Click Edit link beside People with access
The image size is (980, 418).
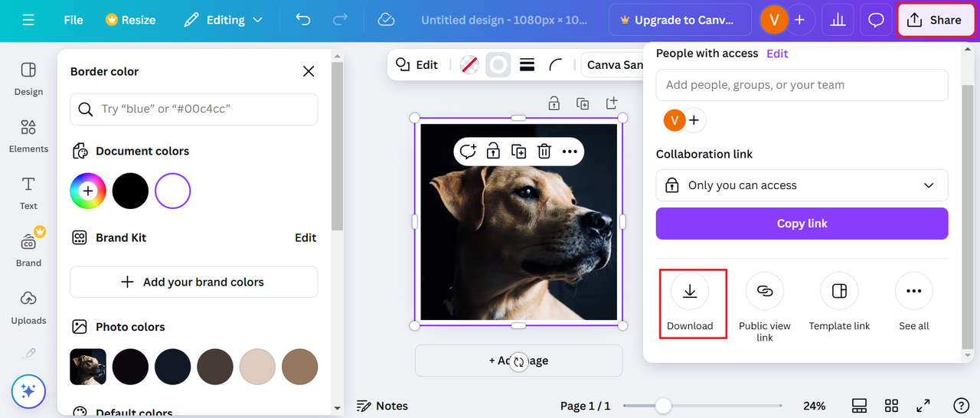pyautogui.click(x=777, y=54)
